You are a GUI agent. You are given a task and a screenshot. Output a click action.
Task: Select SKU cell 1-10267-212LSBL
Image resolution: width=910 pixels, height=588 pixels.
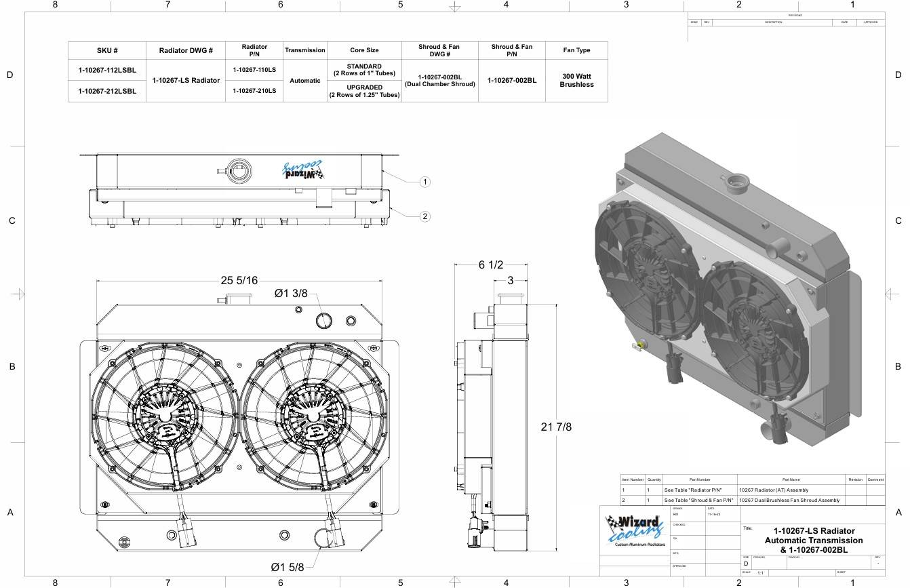107,91
